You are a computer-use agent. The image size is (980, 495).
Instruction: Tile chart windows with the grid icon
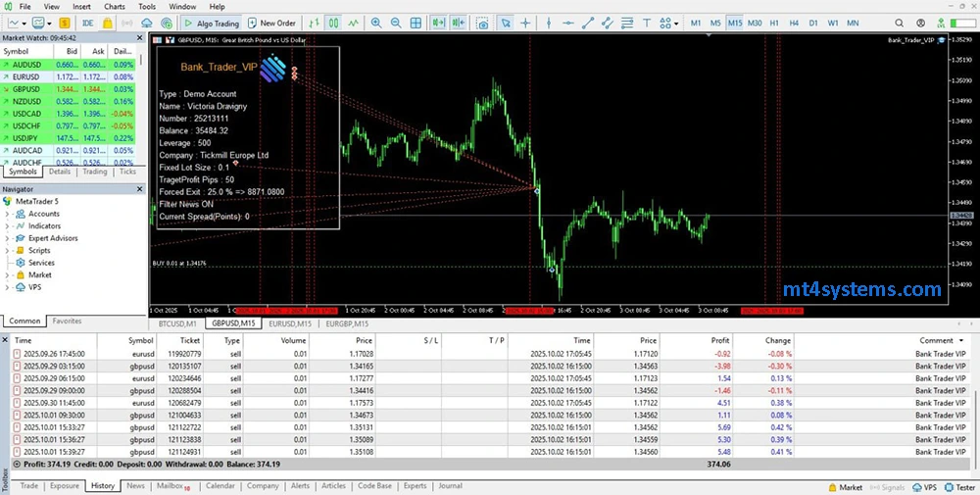pos(416,24)
